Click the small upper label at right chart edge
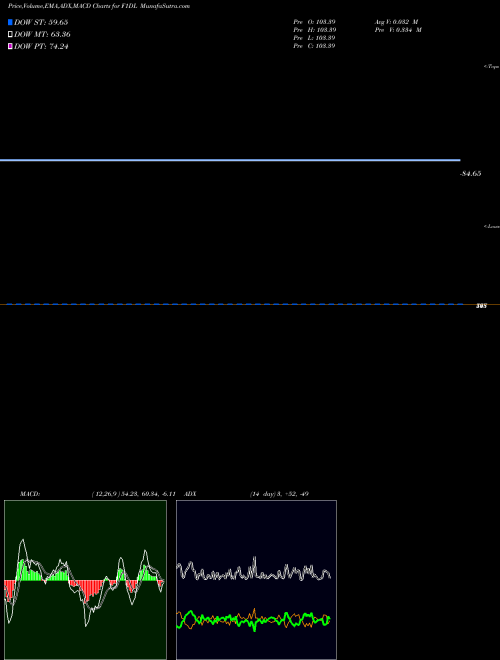500x660 pixels. pos(492,67)
